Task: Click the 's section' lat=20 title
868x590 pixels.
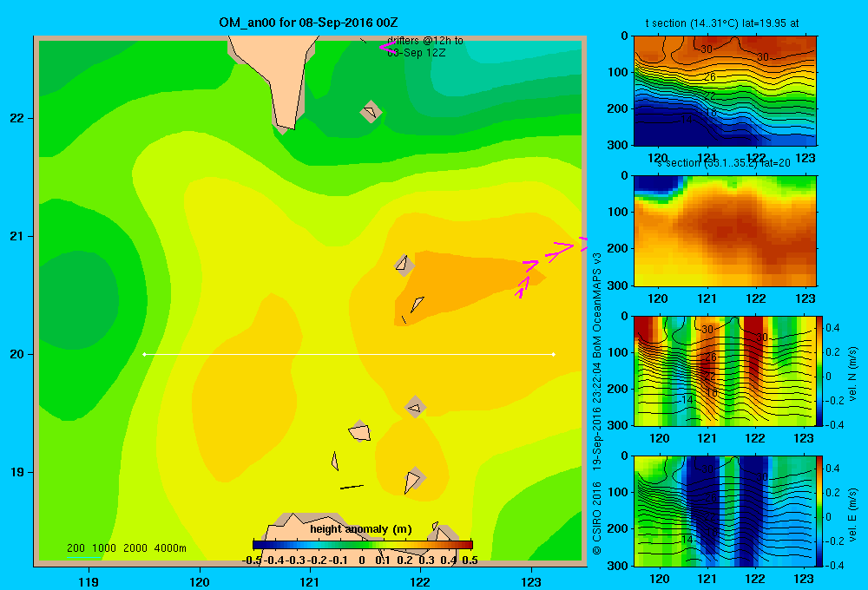Action: click(724, 163)
